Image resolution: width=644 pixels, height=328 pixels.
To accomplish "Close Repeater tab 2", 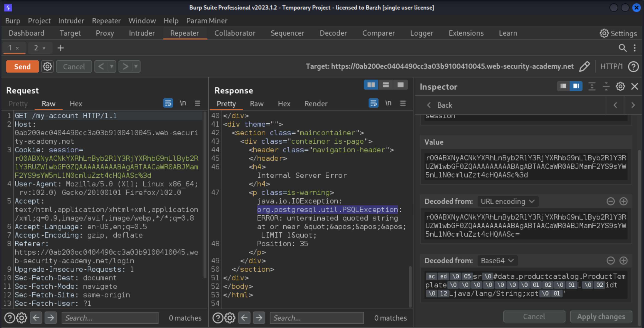I will point(44,48).
